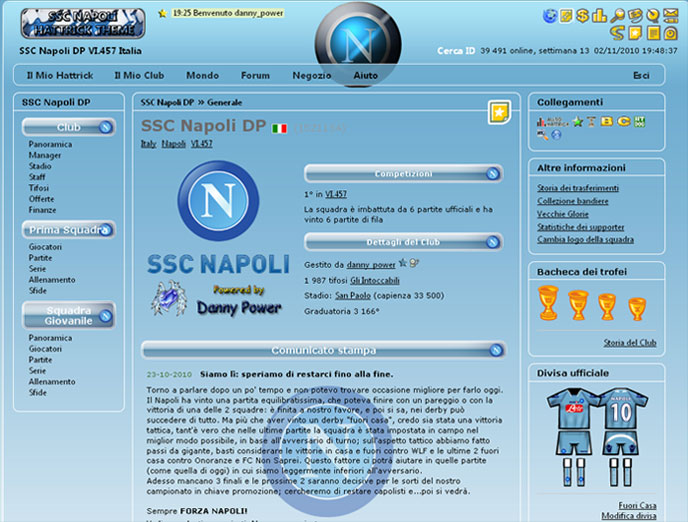
Task: Open Cambia logo della squadra link
Action: 585,240
